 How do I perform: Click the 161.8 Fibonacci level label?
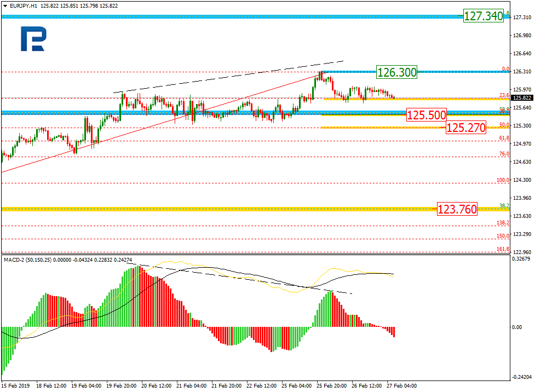point(503,249)
